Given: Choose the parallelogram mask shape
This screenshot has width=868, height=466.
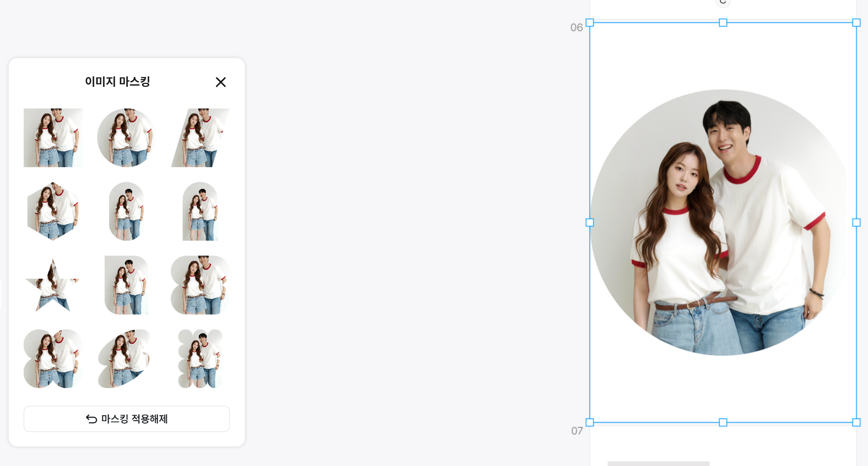Looking at the screenshot, I should [x=200, y=138].
